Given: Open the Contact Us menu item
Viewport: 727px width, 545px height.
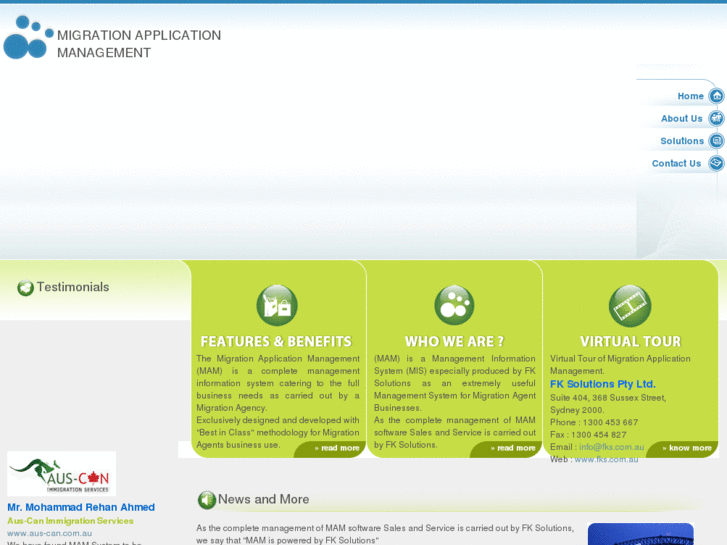Looking at the screenshot, I should click(x=676, y=163).
